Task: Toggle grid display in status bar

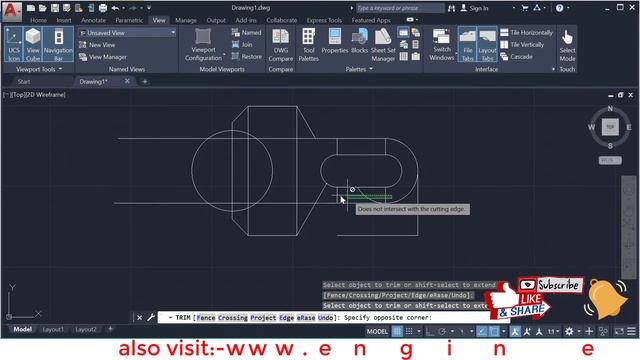Action: click(397, 331)
